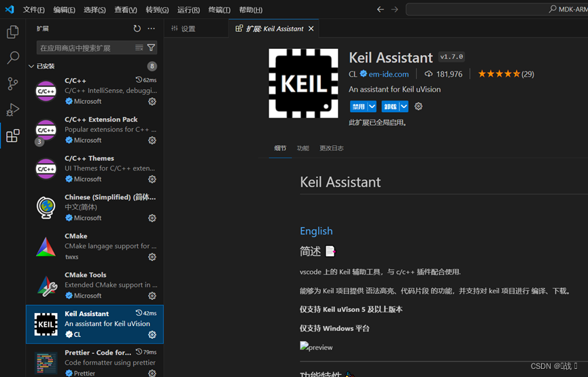Click the command center search box

[x=497, y=10]
